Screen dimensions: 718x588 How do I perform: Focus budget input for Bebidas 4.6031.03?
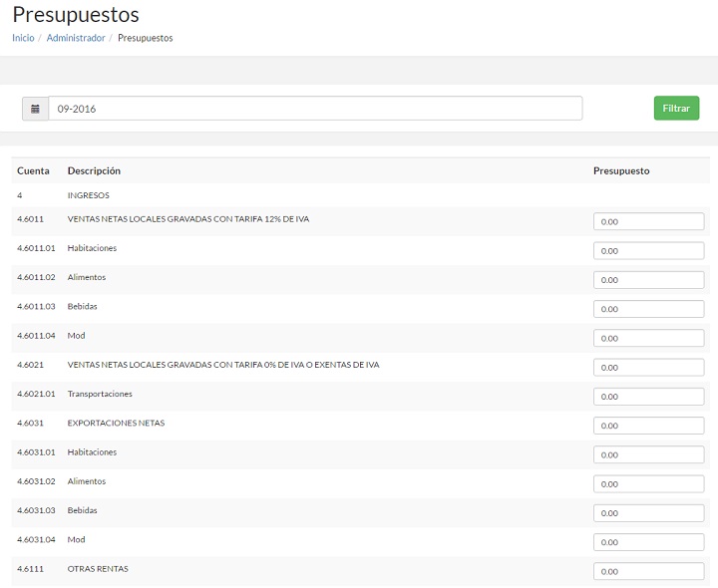coord(648,513)
